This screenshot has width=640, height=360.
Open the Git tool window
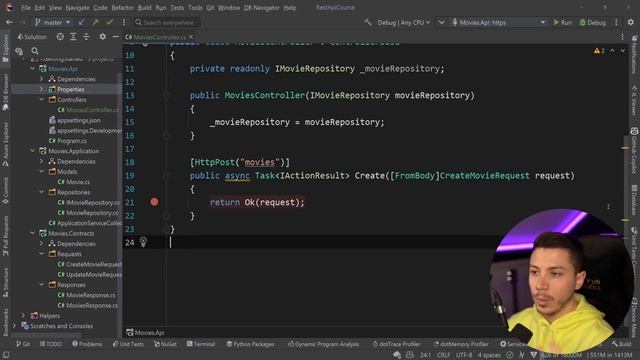(23, 344)
